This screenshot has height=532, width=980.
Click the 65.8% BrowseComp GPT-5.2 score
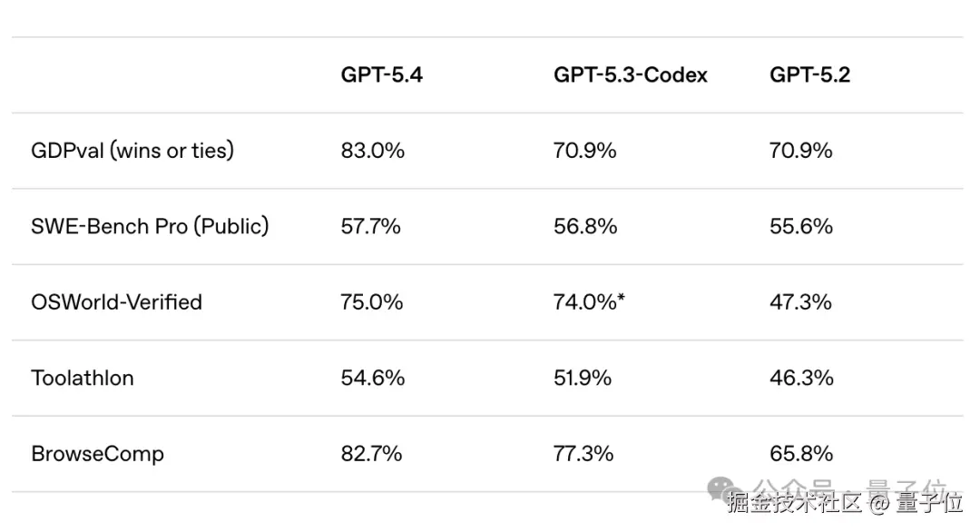pos(801,454)
